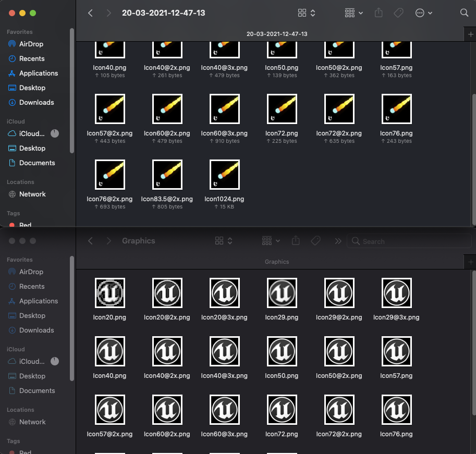Viewport: 476px width, 454px height.
Task: Open the view switcher in top window
Action: (x=307, y=13)
